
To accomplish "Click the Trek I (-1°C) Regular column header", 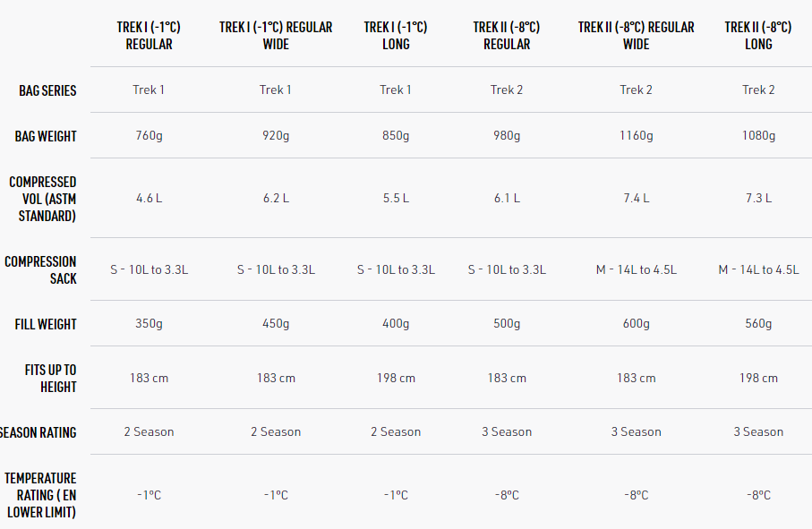I will pos(149,36).
